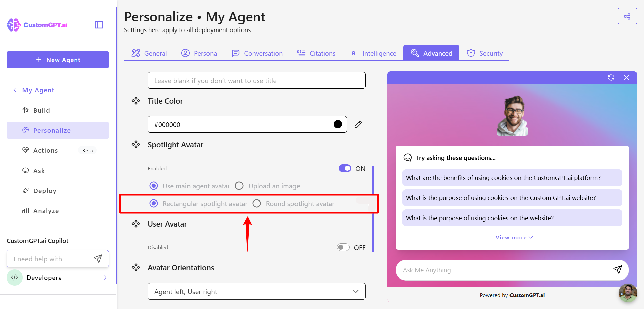Click the Ask Me Anything input

[x=512, y=270]
